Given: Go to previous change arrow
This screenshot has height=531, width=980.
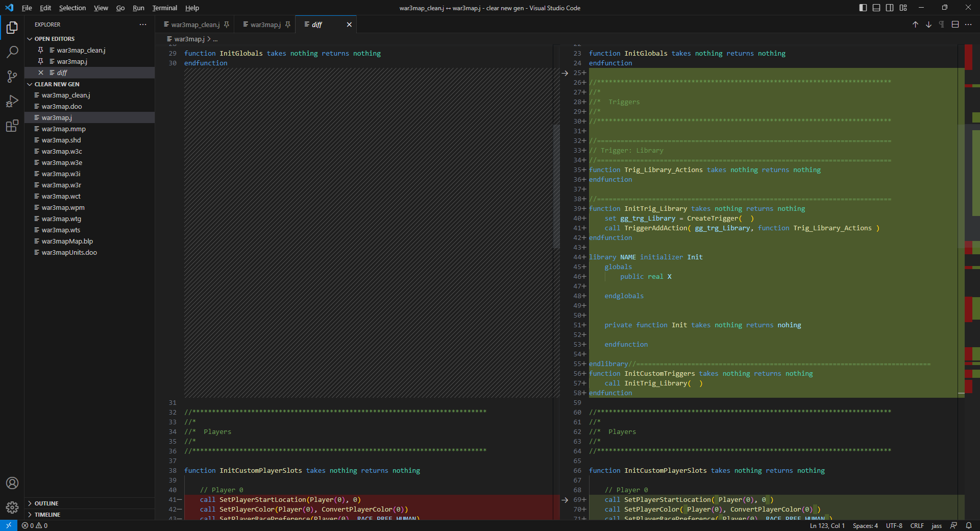Looking at the screenshot, I should point(915,25).
